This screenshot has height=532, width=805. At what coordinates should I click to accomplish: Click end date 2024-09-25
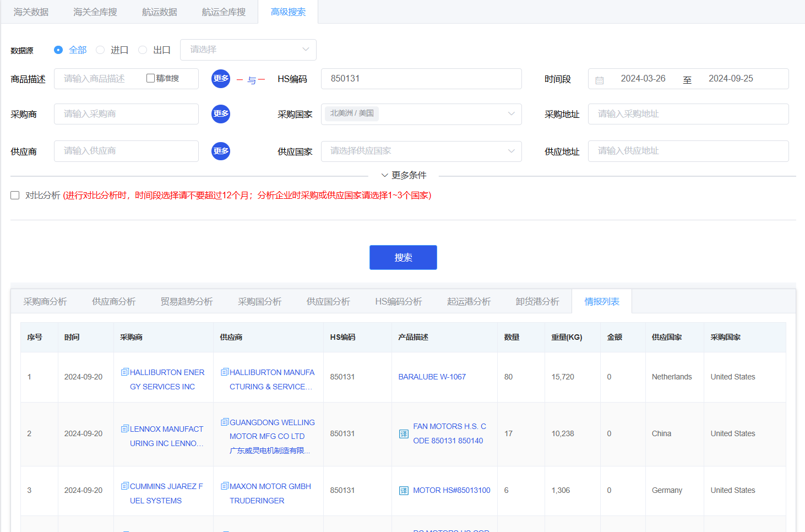pos(731,79)
